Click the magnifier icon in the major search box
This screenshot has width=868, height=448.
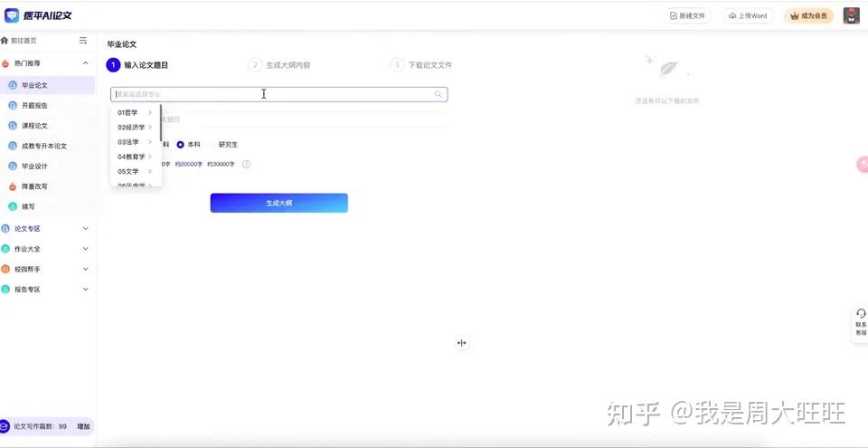(439, 94)
